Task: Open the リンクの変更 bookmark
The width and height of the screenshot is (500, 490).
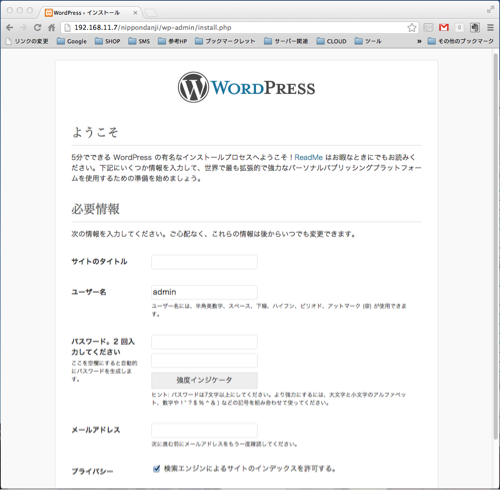Action: coord(27,41)
